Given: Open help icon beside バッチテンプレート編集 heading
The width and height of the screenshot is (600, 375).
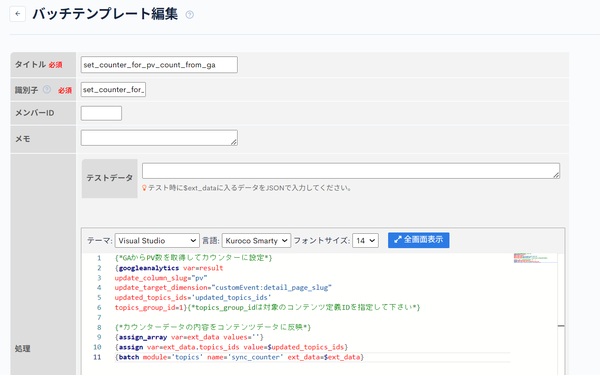Looking at the screenshot, I should (189, 15).
